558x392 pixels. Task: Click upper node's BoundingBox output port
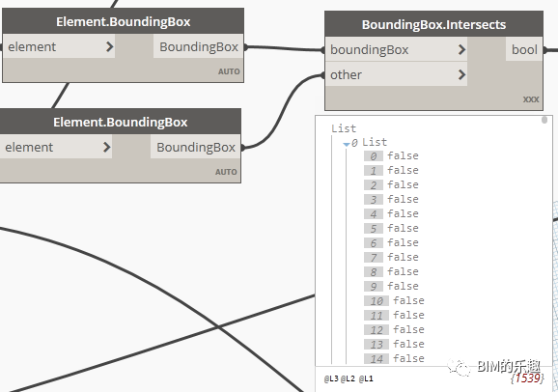(199, 46)
